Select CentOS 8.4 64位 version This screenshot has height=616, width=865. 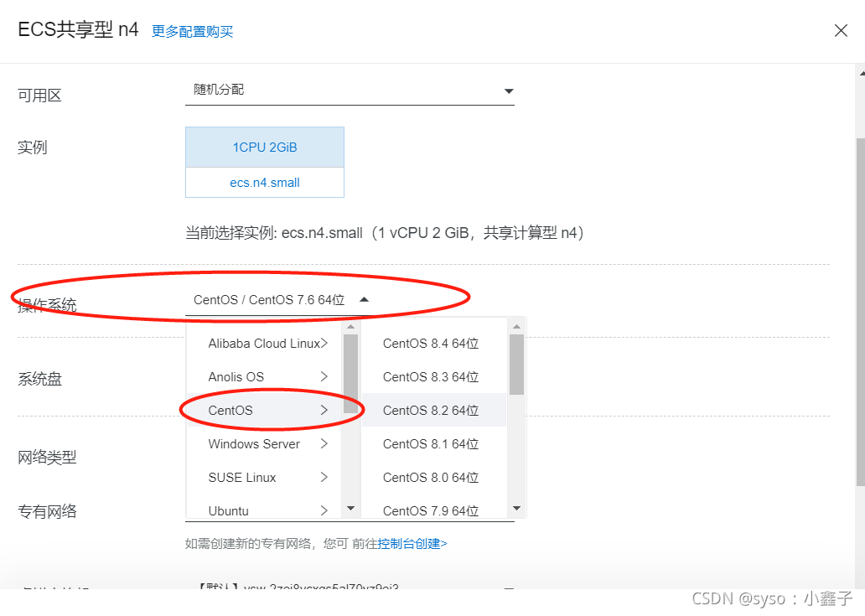(433, 344)
